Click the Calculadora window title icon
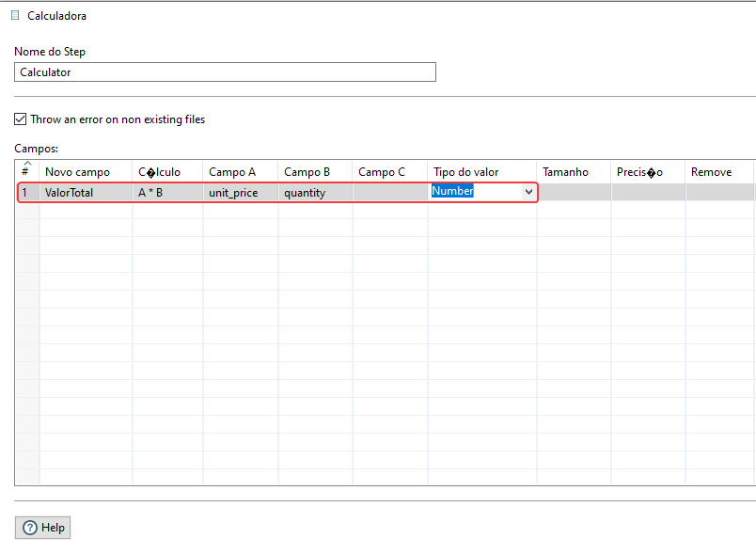 click(x=15, y=15)
